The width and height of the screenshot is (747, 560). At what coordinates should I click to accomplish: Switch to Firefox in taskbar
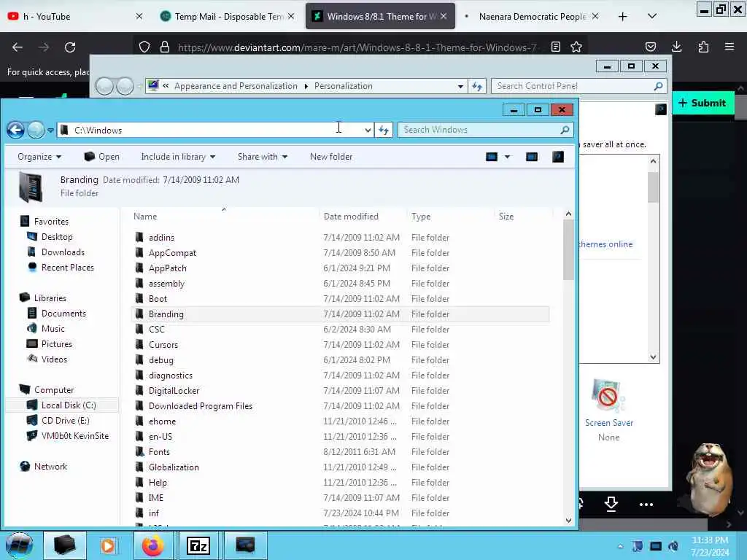pyautogui.click(x=153, y=545)
